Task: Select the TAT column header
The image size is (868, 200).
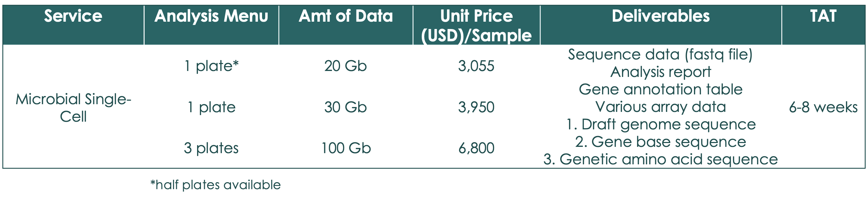Action: pos(823,16)
